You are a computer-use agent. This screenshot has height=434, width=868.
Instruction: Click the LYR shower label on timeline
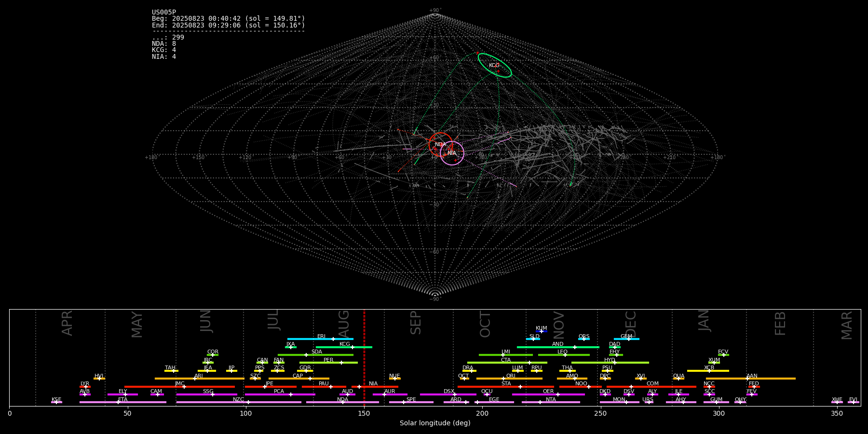tap(85, 384)
